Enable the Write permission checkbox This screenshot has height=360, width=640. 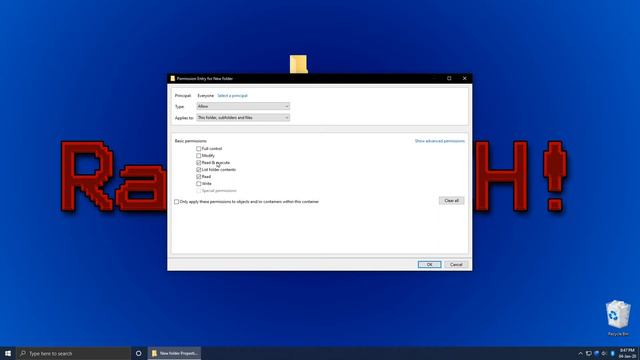pos(198,184)
